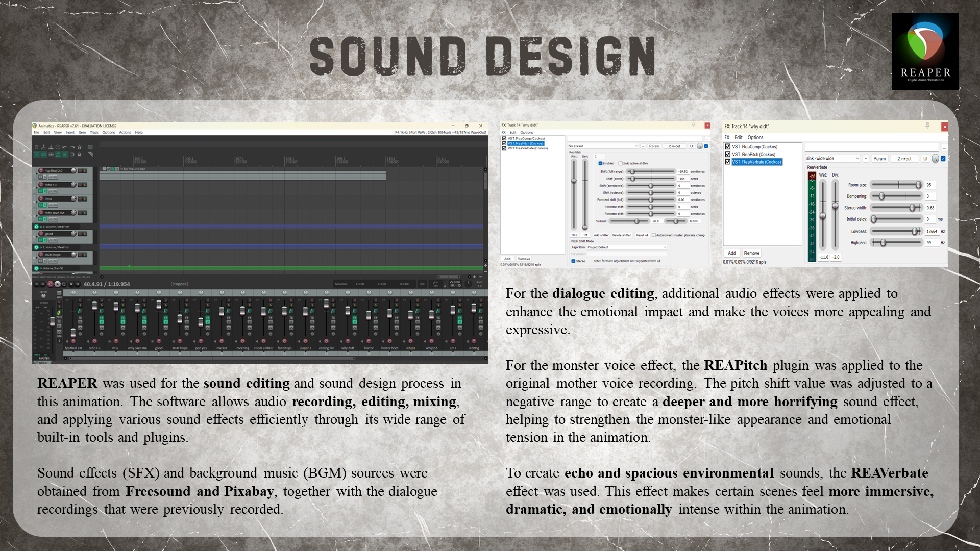Viewport: 980px width, 551px height.
Task: Check 'Solo active shifter' in ReaPitch
Action: [x=620, y=163]
